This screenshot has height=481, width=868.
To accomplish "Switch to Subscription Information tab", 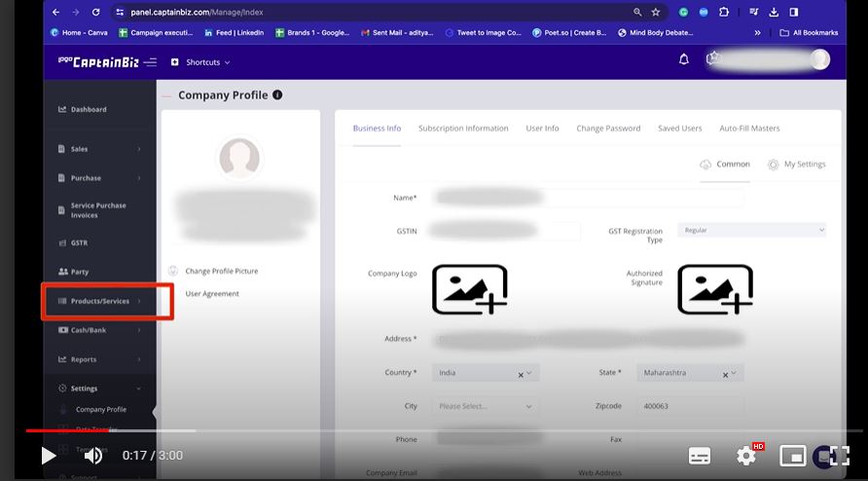I will coord(463,128).
